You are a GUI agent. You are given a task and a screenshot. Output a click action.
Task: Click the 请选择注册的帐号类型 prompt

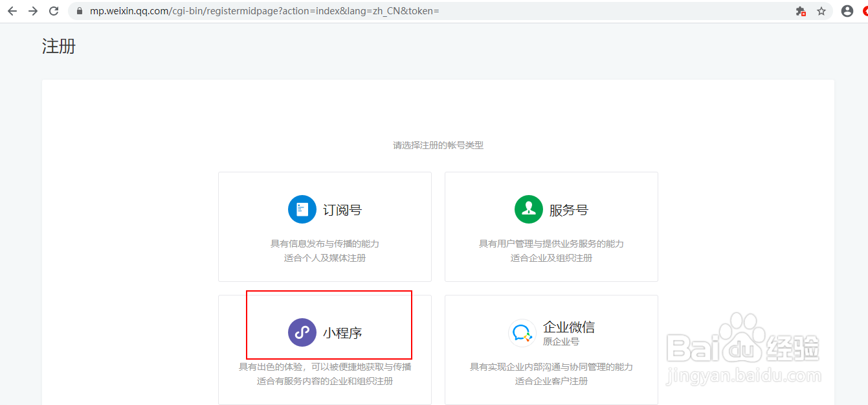pyautogui.click(x=438, y=145)
